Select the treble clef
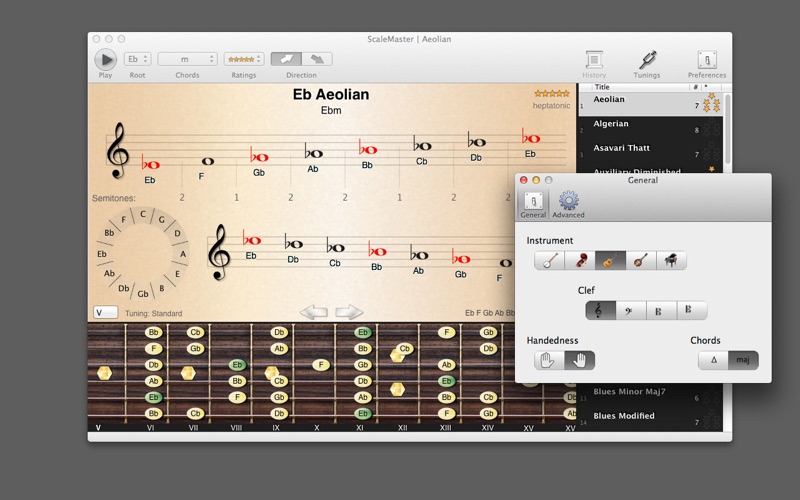Viewport: 800px width, 500px height. click(x=601, y=310)
